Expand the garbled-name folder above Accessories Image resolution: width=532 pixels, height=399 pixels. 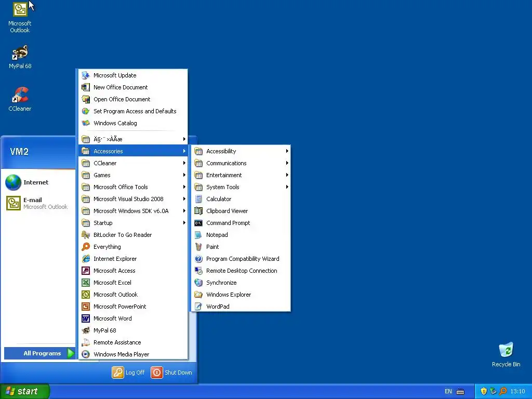point(133,139)
